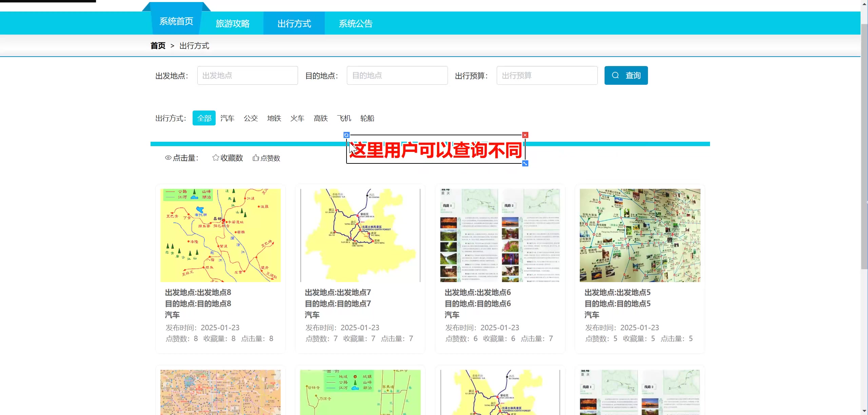Click the blue rotate handle on annotation box

click(347, 135)
